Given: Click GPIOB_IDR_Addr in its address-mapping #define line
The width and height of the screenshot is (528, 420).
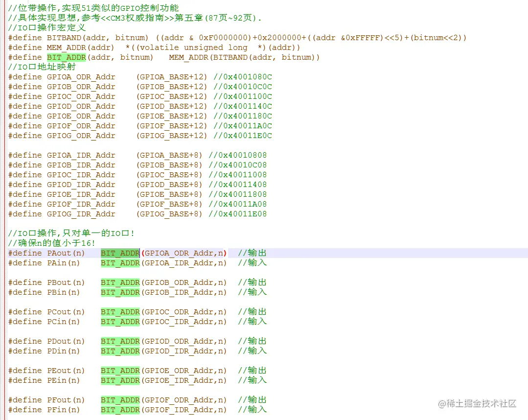Looking at the screenshot, I should click(x=81, y=165).
